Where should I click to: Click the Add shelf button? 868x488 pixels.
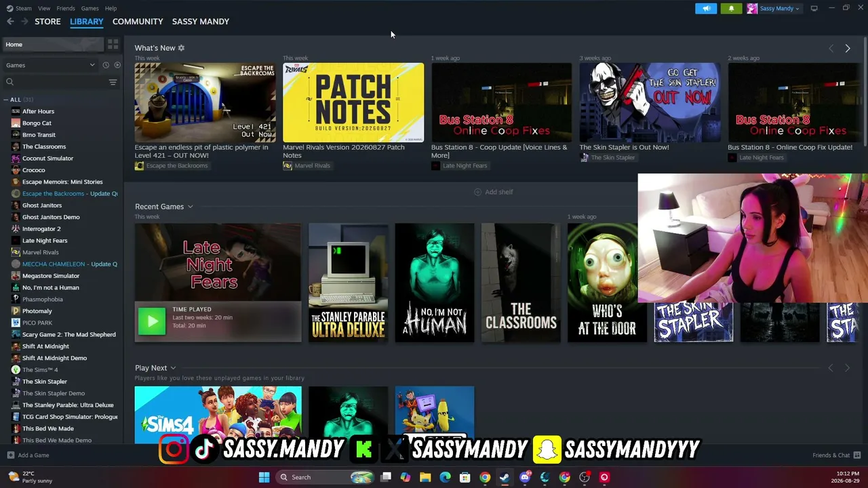click(493, 192)
